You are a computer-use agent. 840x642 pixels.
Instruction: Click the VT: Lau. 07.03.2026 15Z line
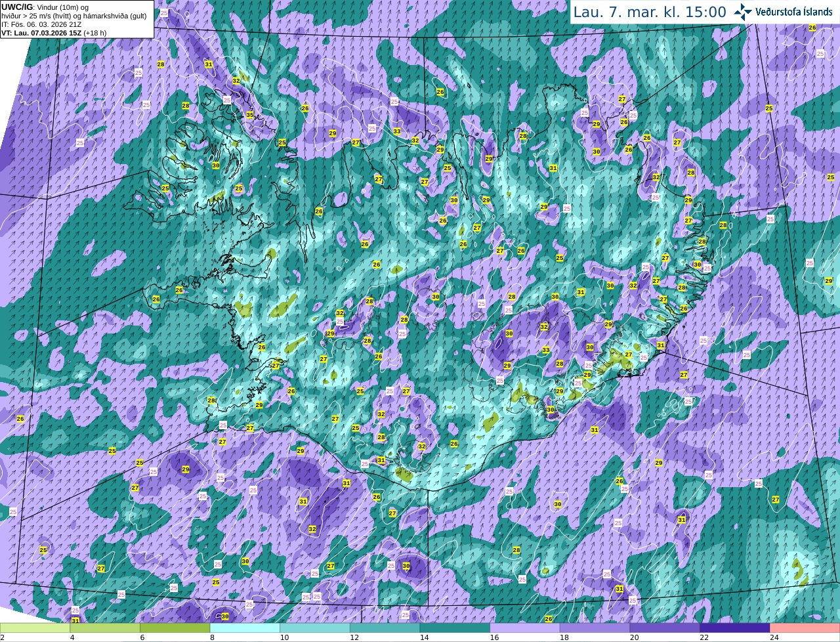(54, 33)
